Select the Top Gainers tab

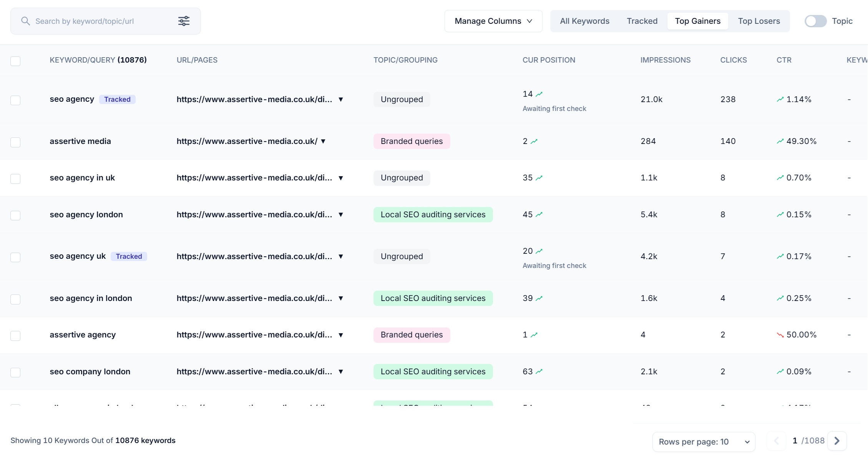click(698, 21)
